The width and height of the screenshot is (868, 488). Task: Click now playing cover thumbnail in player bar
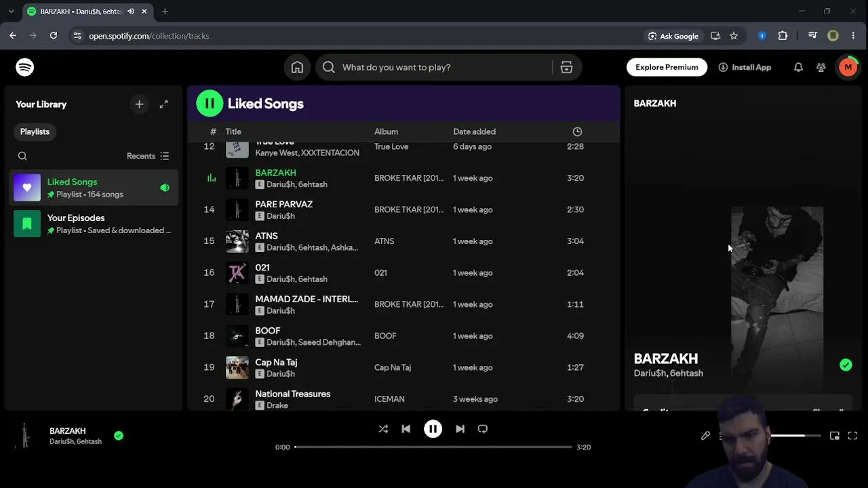(x=25, y=436)
